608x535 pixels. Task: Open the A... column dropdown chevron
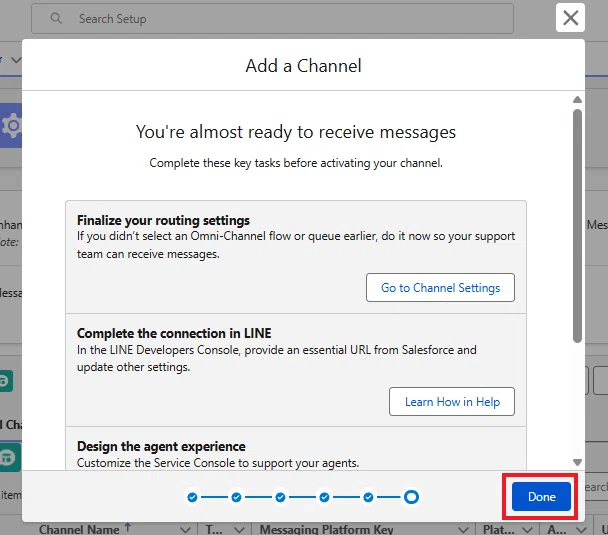[x=581, y=530]
